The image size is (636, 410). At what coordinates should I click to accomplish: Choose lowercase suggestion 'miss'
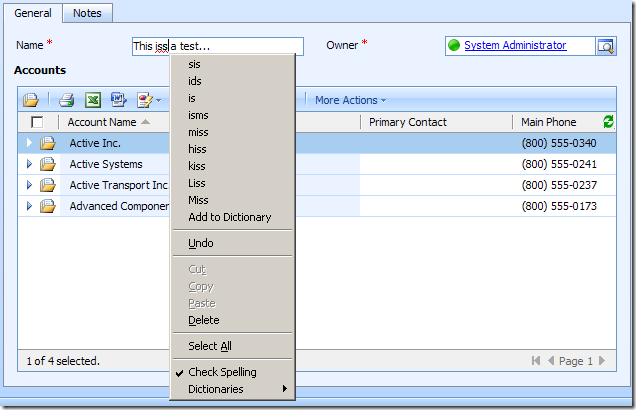tap(233, 133)
